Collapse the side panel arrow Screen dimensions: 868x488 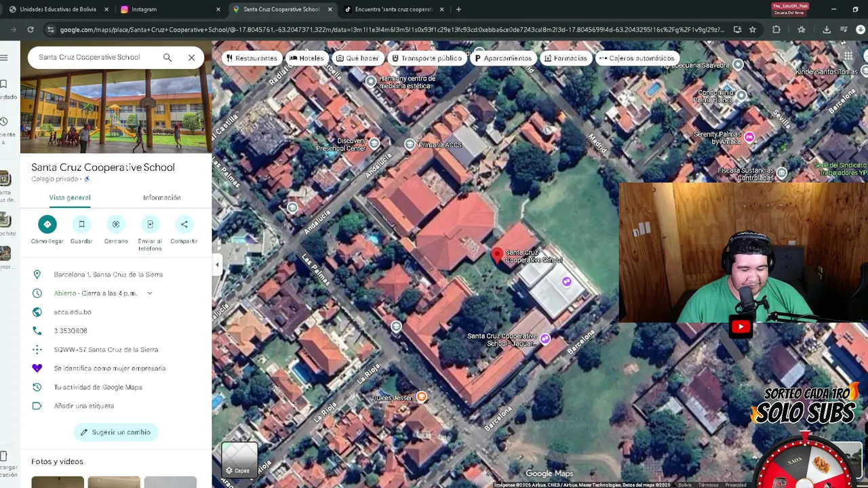(x=217, y=265)
